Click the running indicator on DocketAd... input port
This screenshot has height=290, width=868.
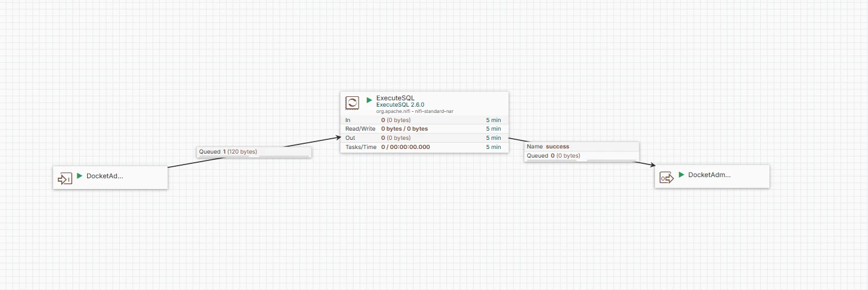80,176
